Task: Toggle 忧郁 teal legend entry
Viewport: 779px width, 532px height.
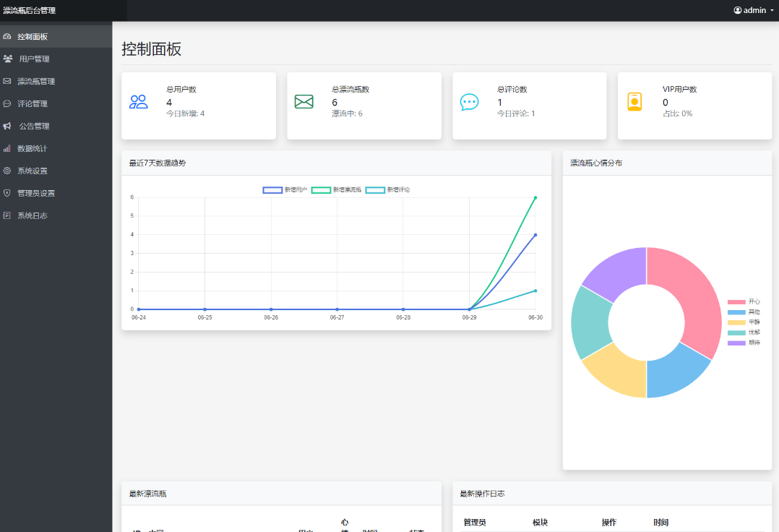Action: [744, 332]
